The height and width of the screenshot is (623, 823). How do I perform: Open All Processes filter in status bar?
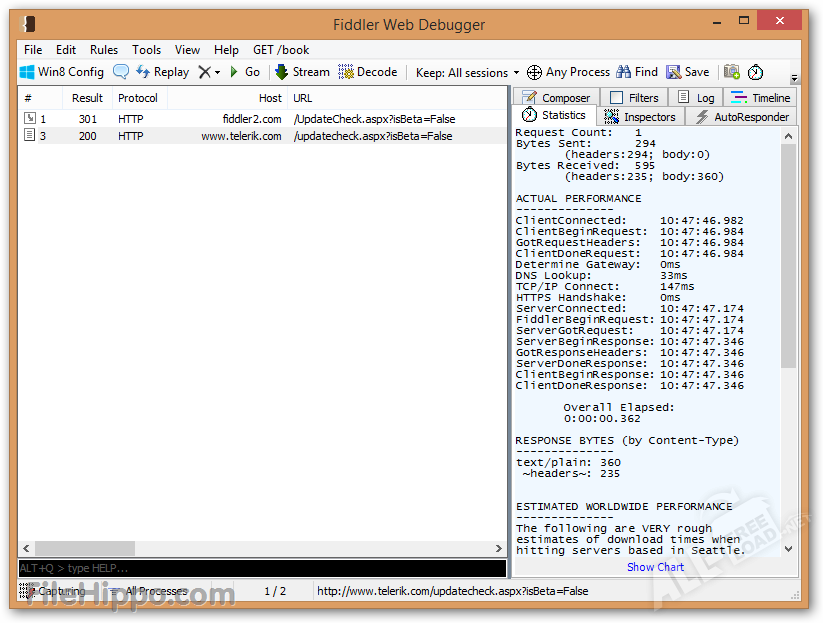click(x=154, y=591)
